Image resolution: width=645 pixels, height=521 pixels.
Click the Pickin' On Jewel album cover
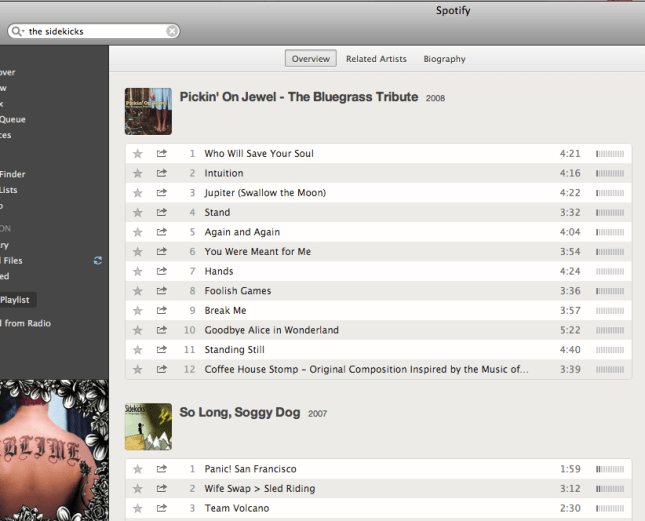[148, 111]
